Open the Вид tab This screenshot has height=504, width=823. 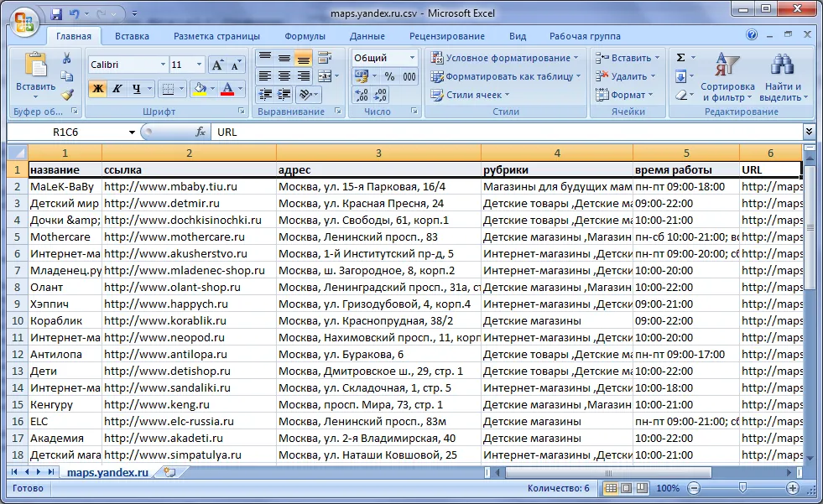518,36
